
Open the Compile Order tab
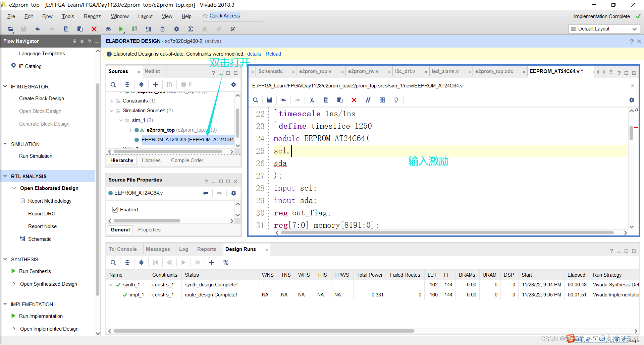[x=187, y=160]
